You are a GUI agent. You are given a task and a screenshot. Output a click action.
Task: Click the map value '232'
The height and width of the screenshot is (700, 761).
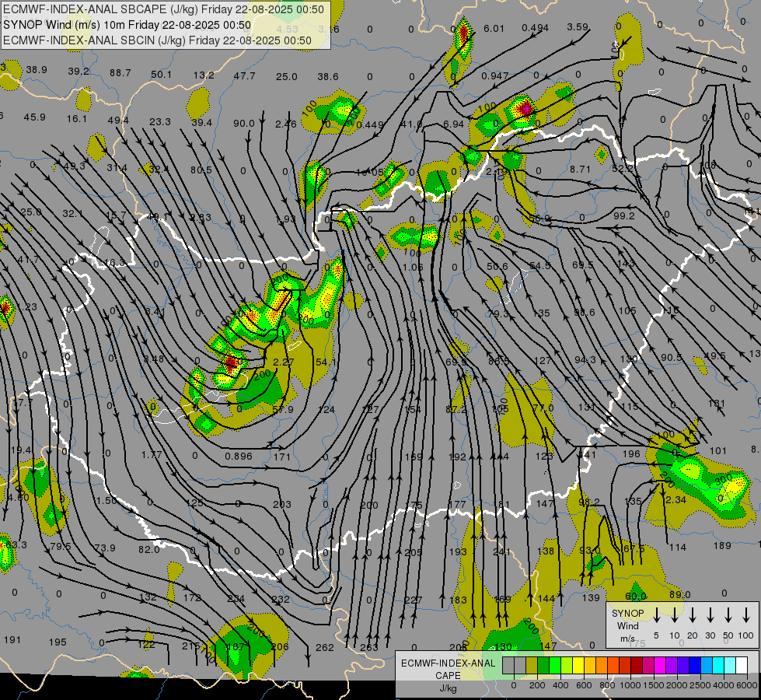tap(281, 600)
